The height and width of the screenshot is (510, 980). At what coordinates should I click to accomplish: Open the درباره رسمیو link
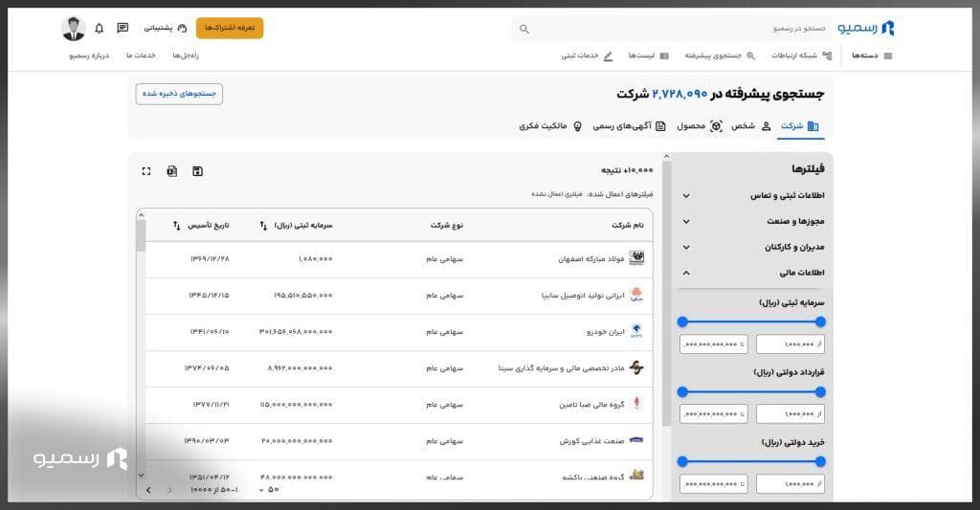[89, 55]
